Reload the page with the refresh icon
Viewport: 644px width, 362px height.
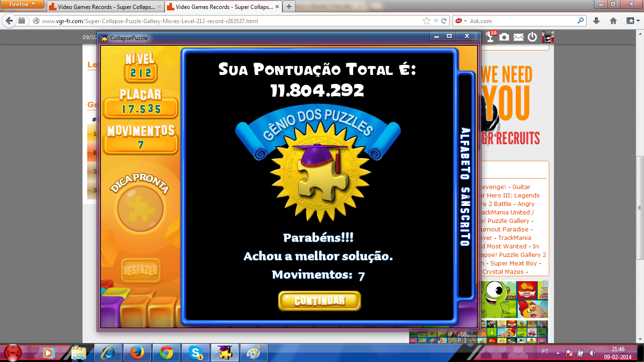pos(444,21)
